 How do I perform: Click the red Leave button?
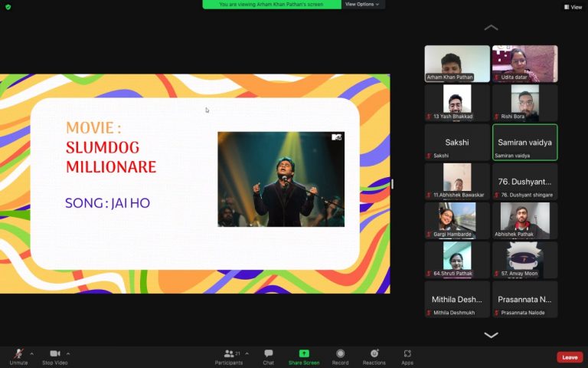click(570, 357)
